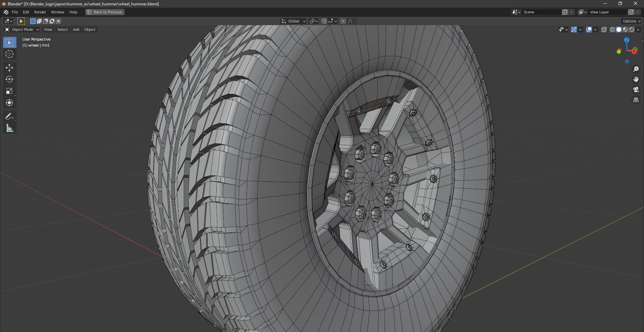Open Global transform orientation dropdown

click(293, 21)
